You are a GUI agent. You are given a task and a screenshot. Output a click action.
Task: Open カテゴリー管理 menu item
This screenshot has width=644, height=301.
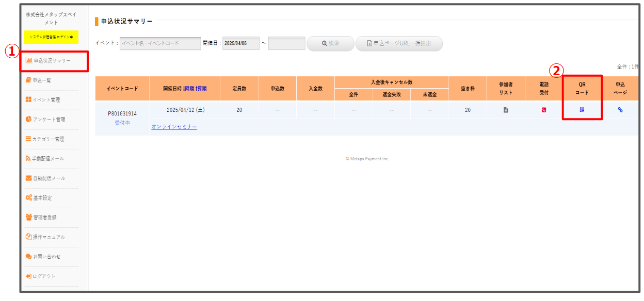tap(48, 139)
